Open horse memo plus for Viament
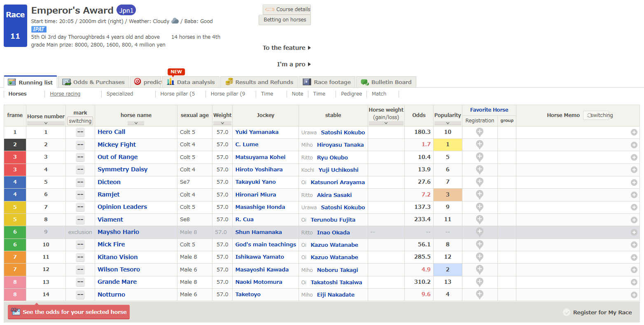This screenshot has height=325, width=644. pyautogui.click(x=634, y=220)
